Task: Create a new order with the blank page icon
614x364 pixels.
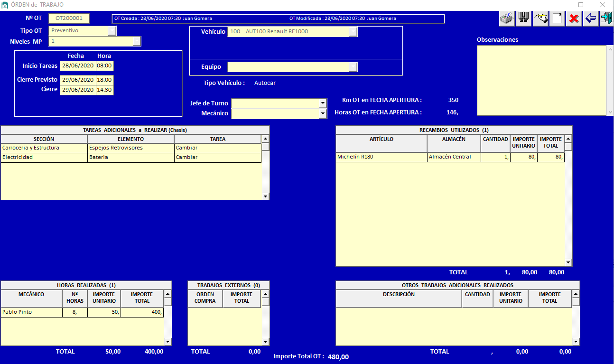Action: [557, 19]
